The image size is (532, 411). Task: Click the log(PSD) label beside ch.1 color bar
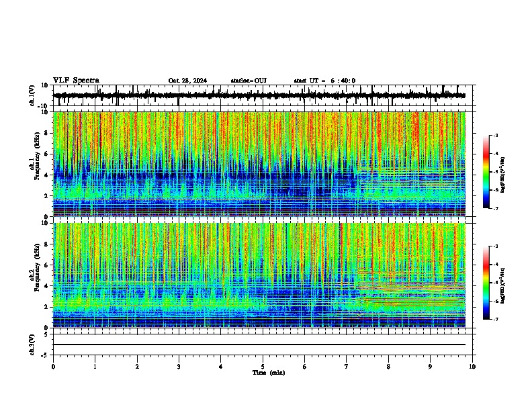(x=503, y=175)
